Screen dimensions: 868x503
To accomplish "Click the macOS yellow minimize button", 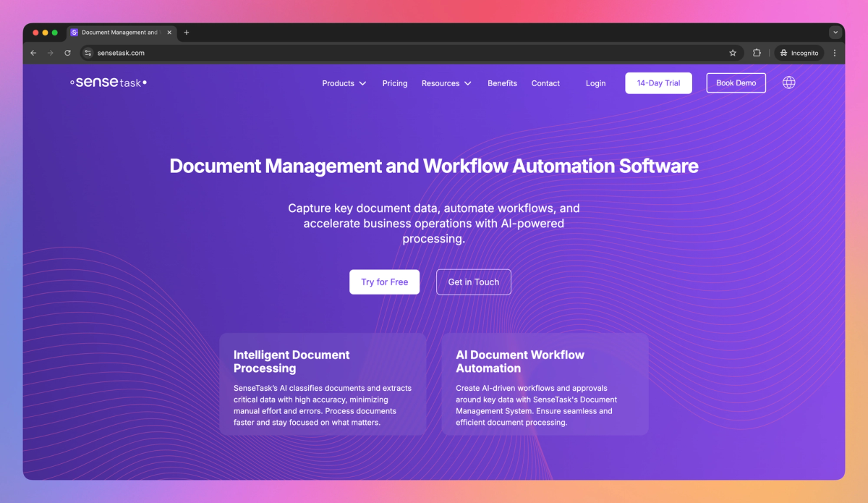I will [45, 33].
